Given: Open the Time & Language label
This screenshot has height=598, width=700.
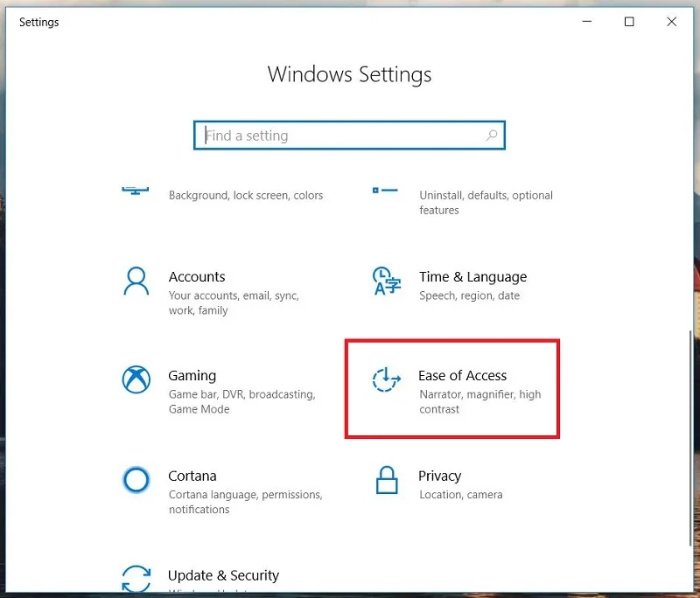Looking at the screenshot, I should pos(472,277).
